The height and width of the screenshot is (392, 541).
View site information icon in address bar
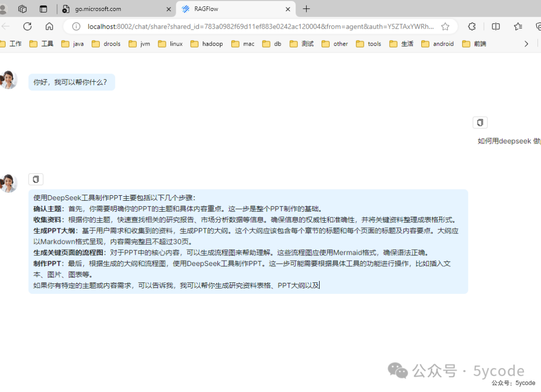(x=76, y=27)
